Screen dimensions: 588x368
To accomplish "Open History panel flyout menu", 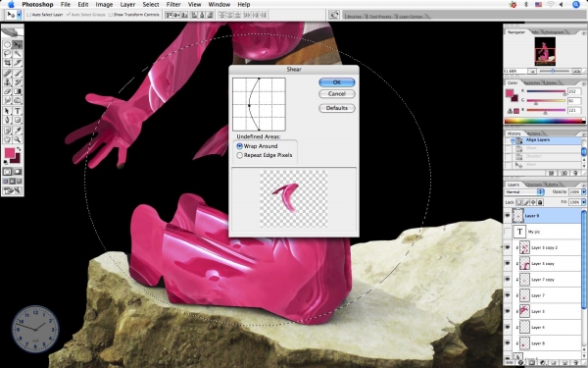I will pyautogui.click(x=584, y=133).
